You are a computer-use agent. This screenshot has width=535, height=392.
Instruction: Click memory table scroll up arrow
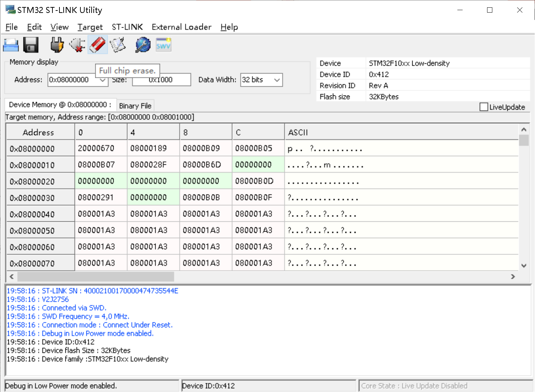524,129
